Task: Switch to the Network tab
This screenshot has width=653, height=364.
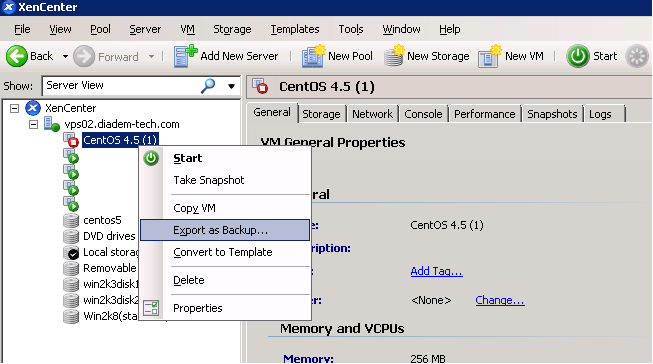Action: [372, 114]
